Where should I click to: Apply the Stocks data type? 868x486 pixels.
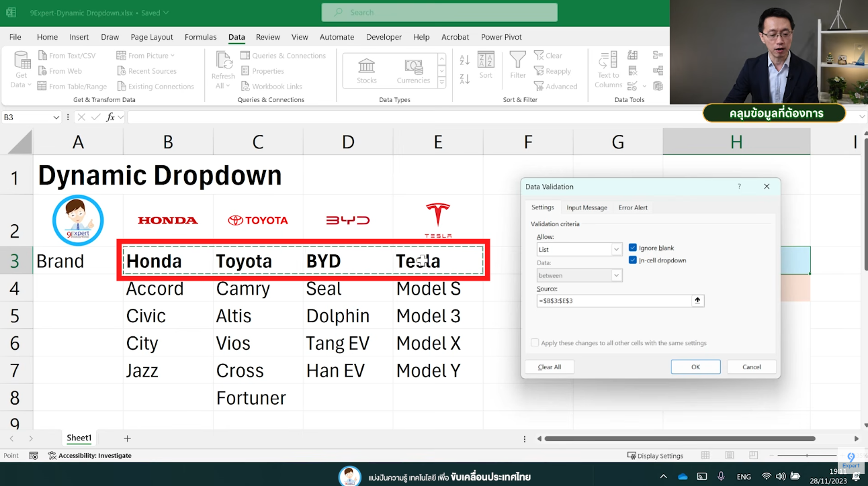pyautogui.click(x=367, y=70)
